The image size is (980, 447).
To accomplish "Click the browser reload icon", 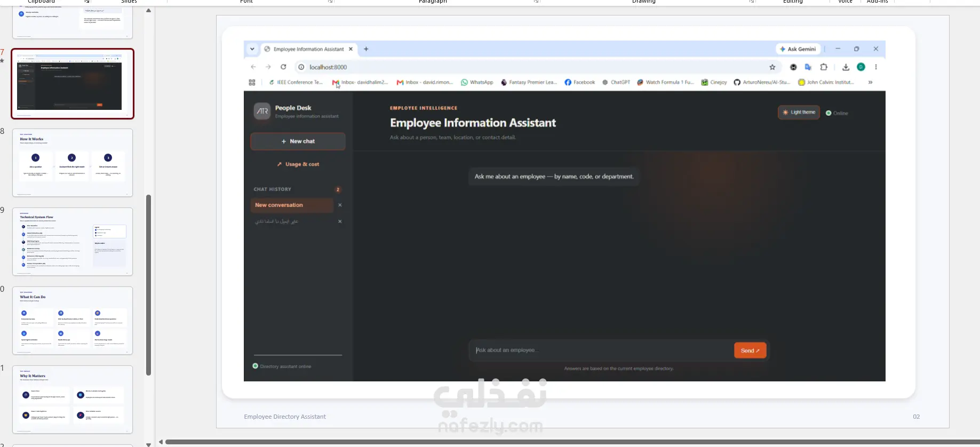I will 283,67.
